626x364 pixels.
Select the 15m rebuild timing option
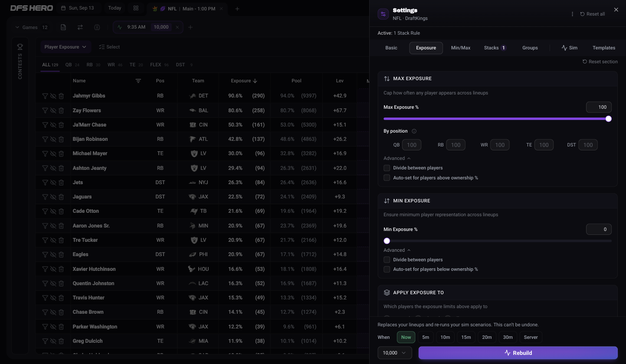pos(466,337)
